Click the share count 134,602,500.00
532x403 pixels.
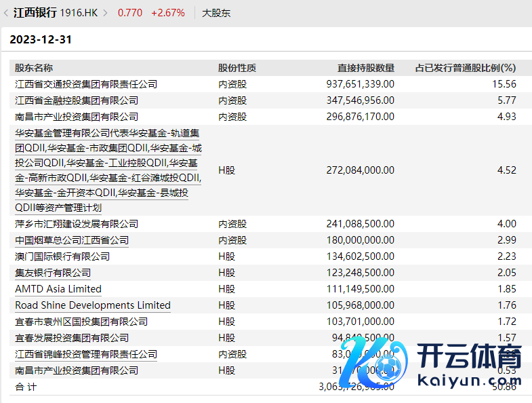tap(361, 256)
